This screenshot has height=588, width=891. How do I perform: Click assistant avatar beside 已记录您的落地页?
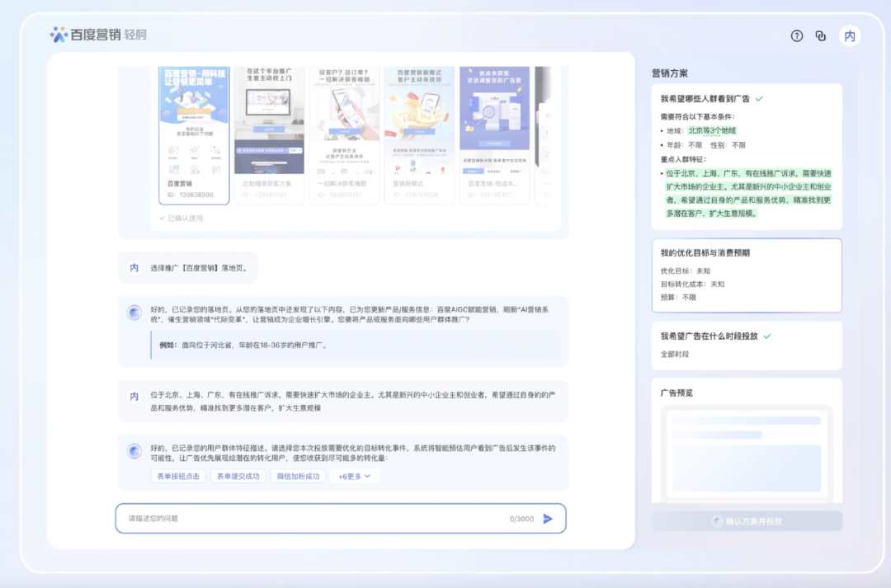tap(134, 313)
